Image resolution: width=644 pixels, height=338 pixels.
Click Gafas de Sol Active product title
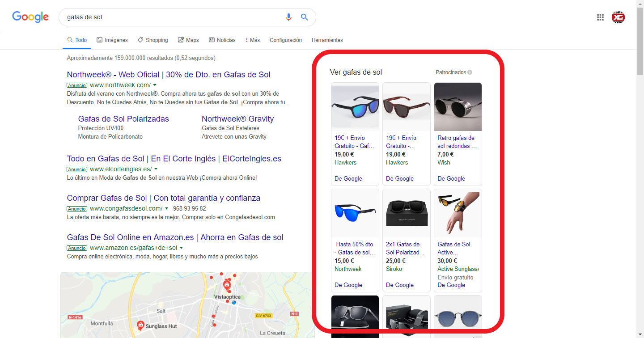point(454,249)
